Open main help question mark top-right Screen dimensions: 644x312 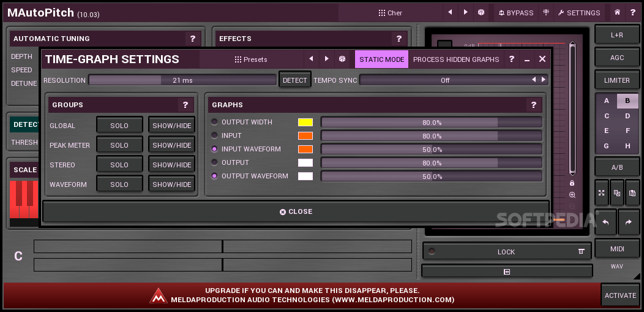click(632, 12)
